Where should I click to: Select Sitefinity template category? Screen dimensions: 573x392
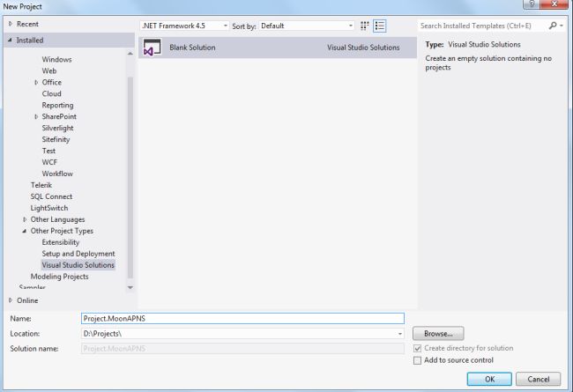coord(56,139)
